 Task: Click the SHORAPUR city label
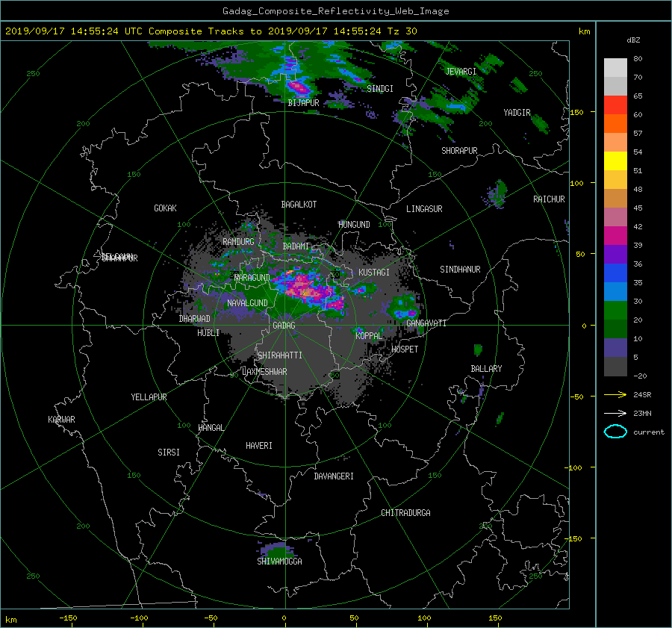pyautogui.click(x=459, y=151)
